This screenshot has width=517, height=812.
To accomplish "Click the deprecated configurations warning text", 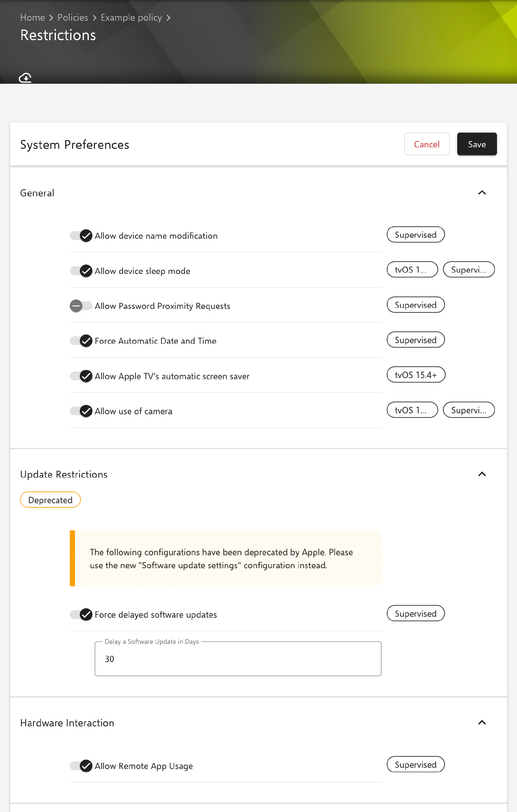I will 221,558.
